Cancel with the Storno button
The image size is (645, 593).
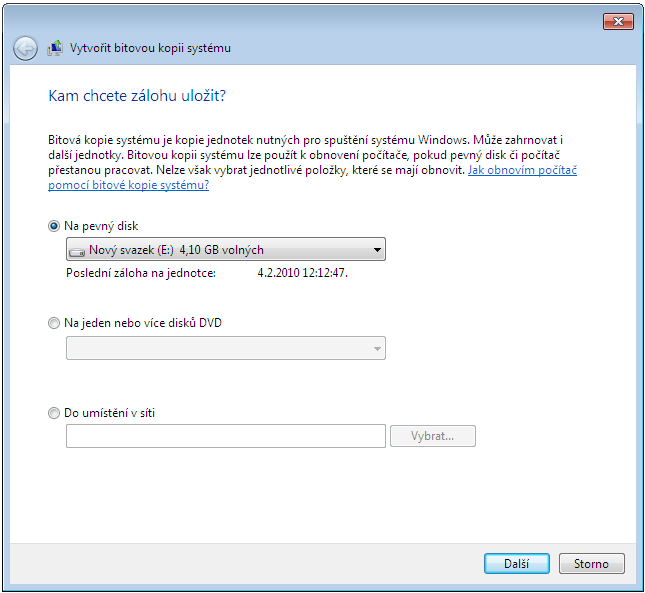(x=591, y=563)
